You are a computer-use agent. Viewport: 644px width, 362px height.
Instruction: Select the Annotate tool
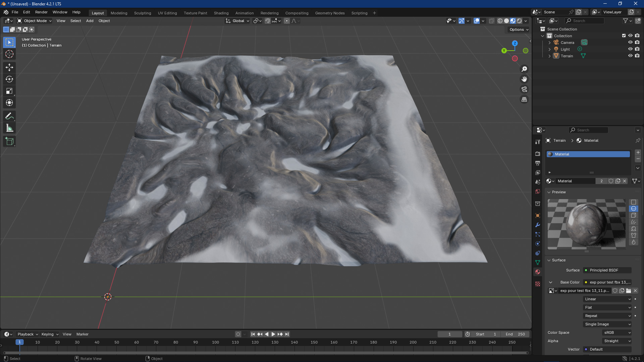pyautogui.click(x=9, y=116)
